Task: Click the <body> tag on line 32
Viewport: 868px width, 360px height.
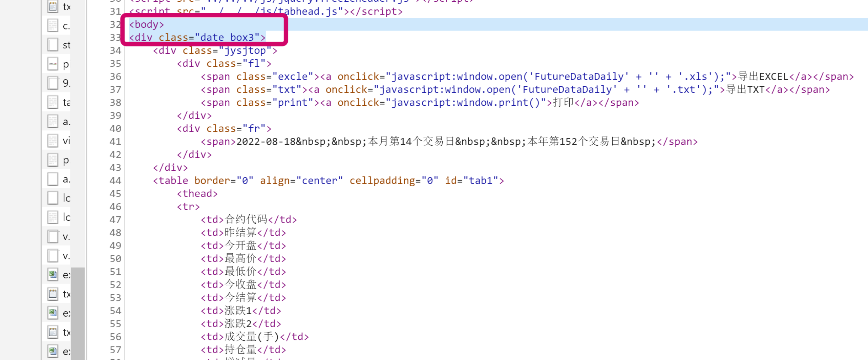Action: (147, 25)
